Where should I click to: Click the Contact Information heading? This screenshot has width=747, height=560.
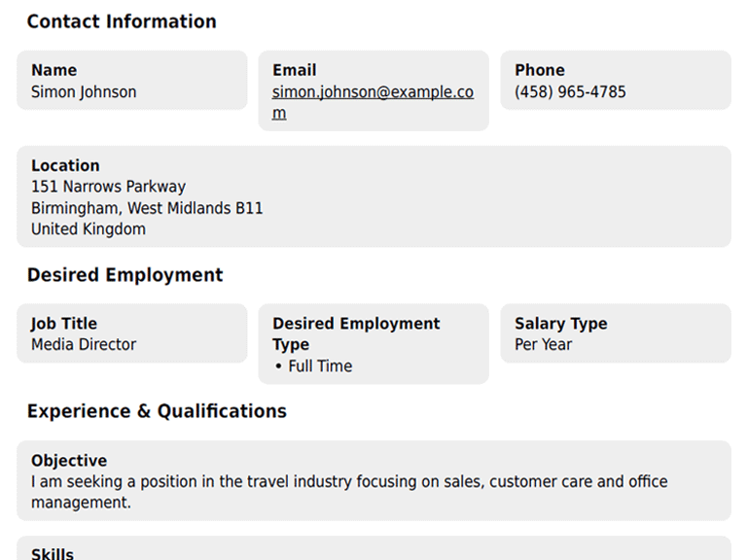122,21
